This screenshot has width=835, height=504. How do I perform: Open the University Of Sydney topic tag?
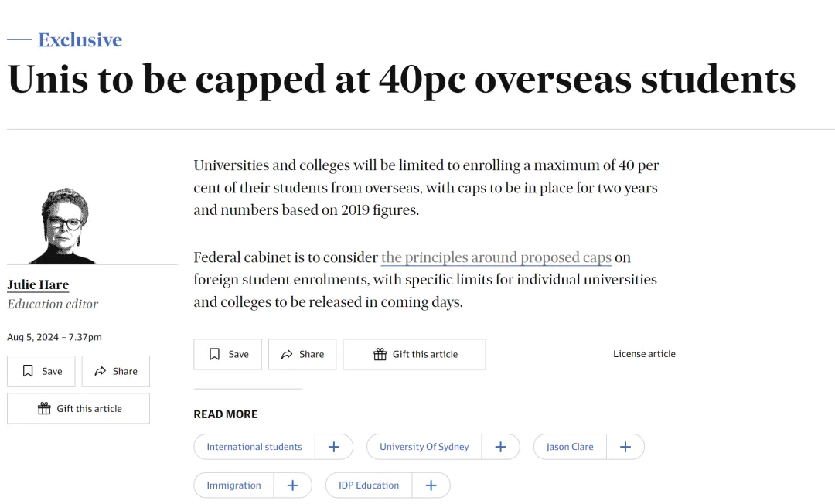[424, 447]
